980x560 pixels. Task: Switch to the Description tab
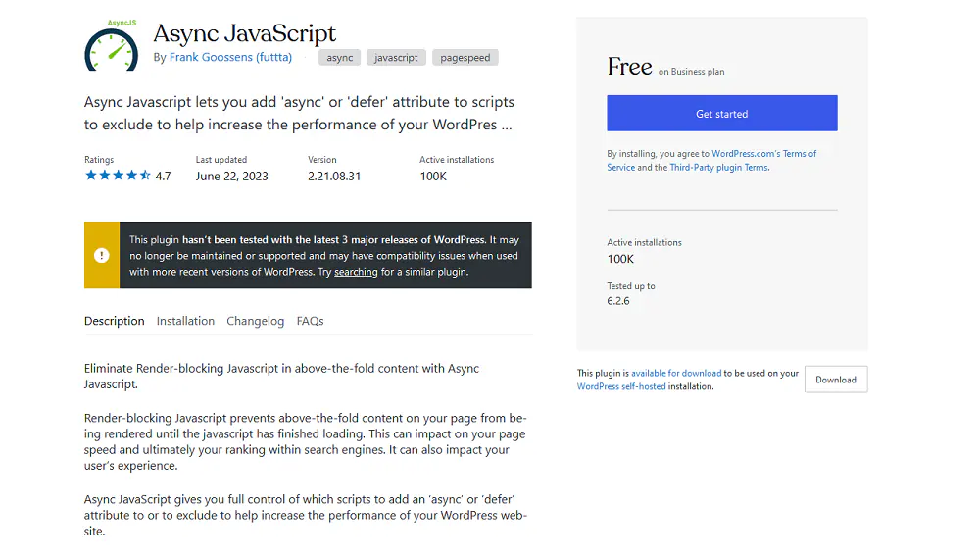click(x=114, y=321)
